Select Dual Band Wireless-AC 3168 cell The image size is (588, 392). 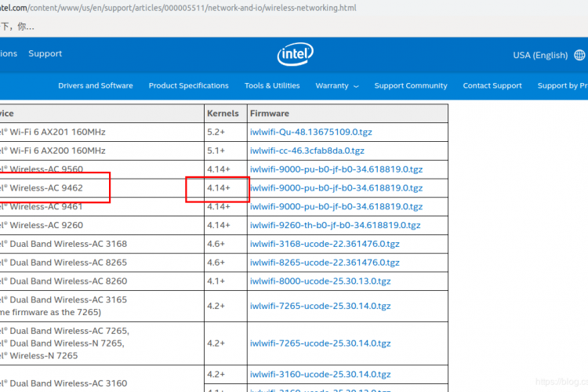point(102,244)
